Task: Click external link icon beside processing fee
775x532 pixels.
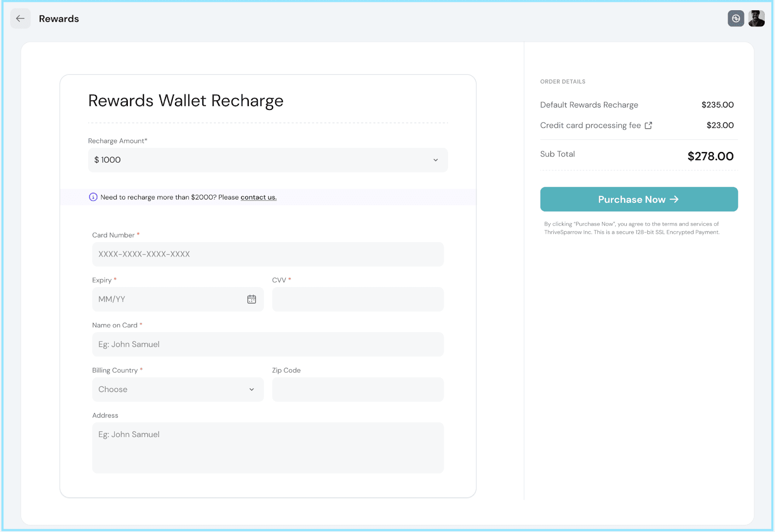Action: coord(648,125)
